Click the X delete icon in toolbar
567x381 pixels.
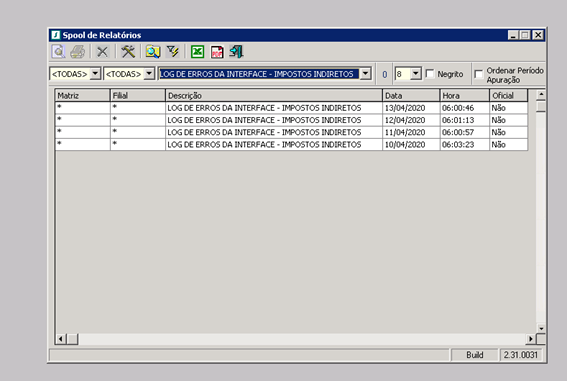(x=102, y=52)
